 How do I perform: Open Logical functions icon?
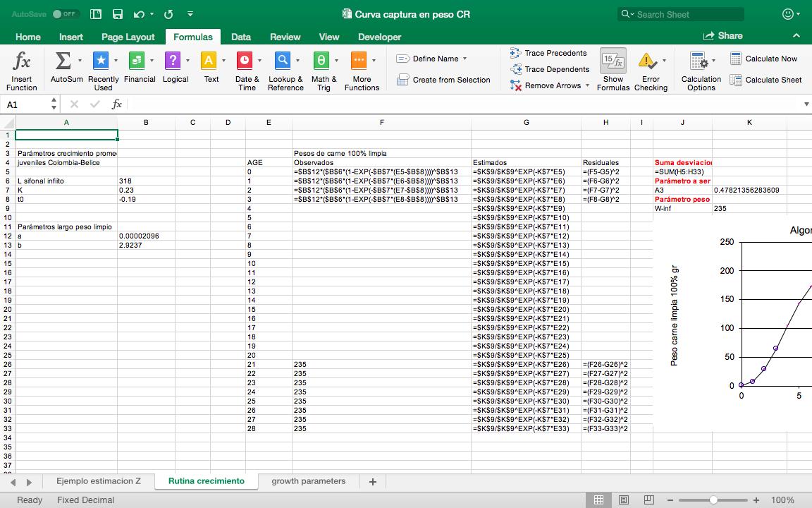click(x=173, y=61)
